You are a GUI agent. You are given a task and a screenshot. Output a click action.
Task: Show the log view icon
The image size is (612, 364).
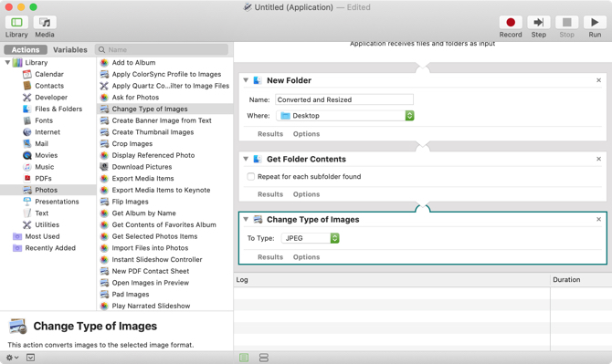(244, 358)
